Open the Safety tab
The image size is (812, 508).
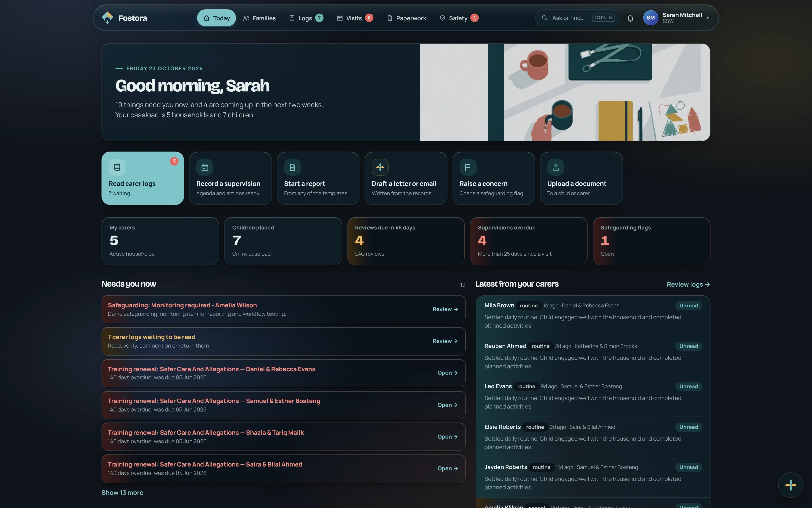tap(459, 18)
